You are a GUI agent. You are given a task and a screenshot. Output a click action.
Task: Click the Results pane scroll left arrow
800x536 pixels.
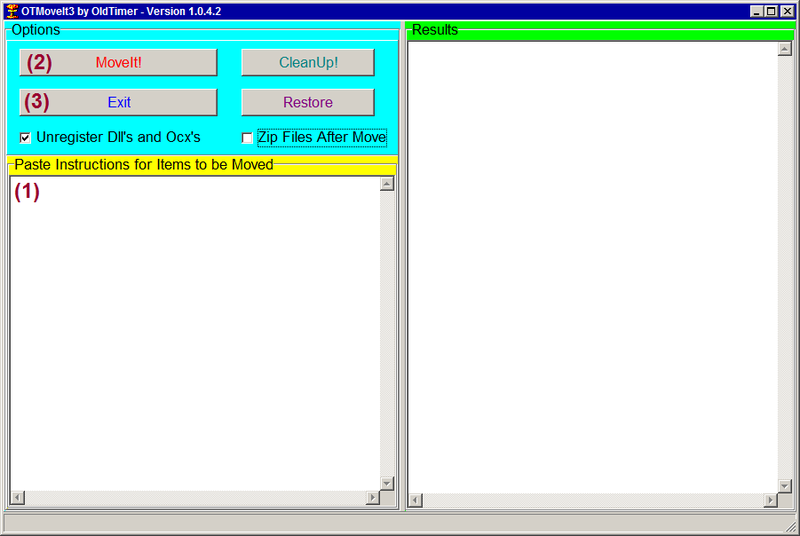[x=415, y=500]
